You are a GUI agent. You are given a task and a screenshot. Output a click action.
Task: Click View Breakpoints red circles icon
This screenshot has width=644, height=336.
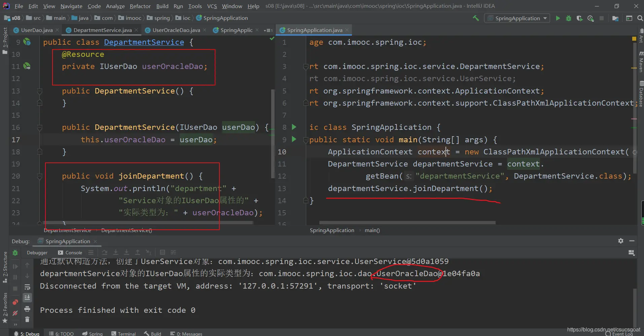pos(15,302)
